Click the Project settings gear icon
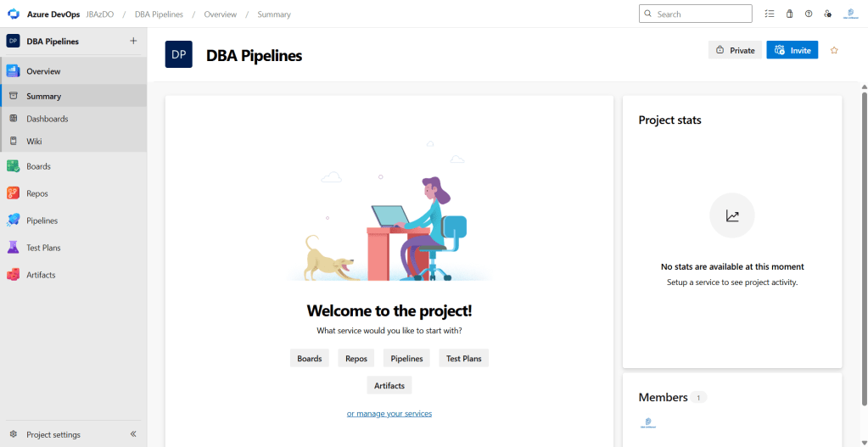 point(14,434)
